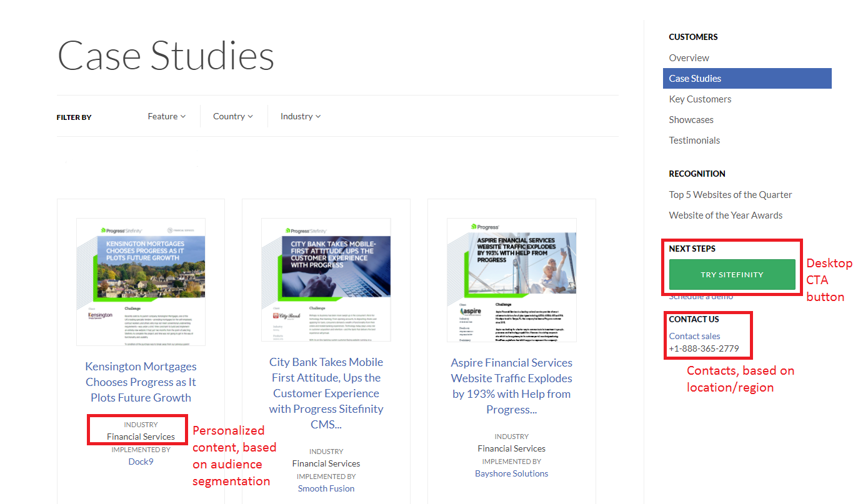Click the Kensington Mortgages title link
Image resolution: width=863 pixels, height=504 pixels.
pyautogui.click(x=141, y=382)
